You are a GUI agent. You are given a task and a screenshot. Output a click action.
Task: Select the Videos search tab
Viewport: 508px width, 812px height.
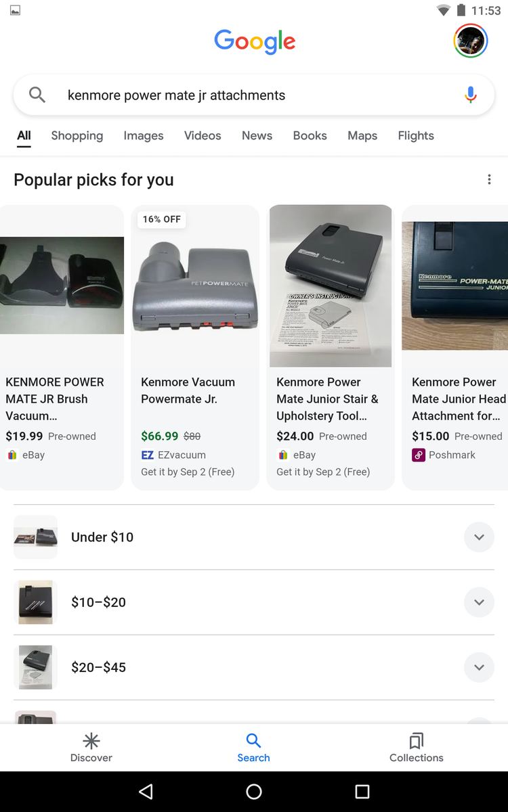click(203, 135)
